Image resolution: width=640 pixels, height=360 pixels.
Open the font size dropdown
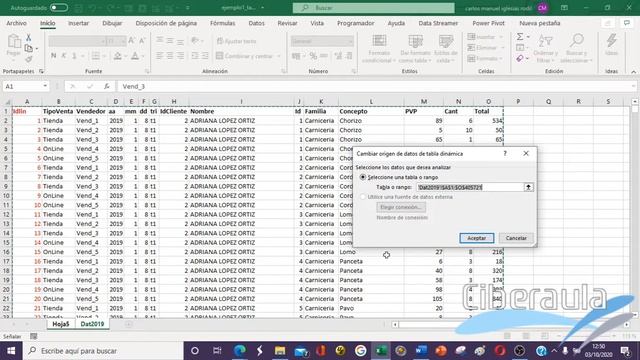click(122, 41)
